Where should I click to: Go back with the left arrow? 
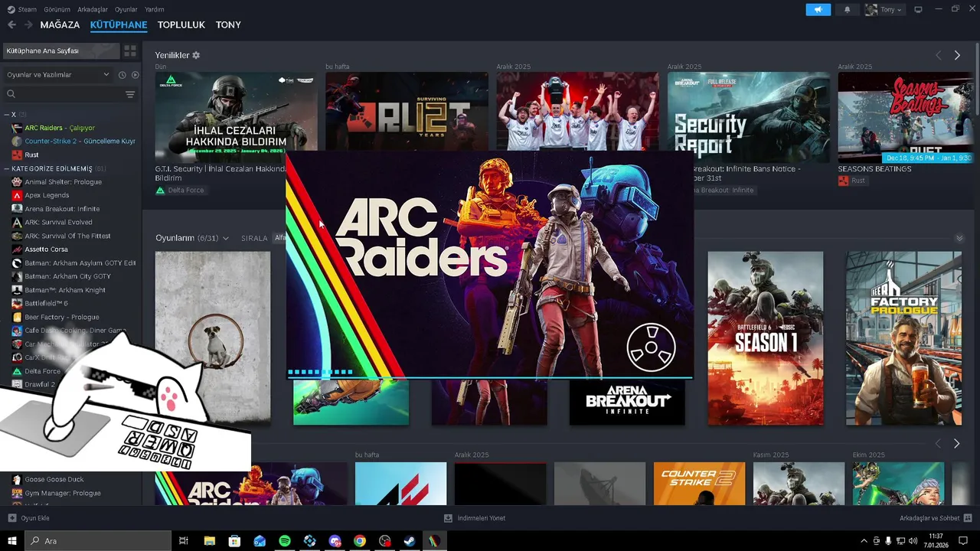tap(11, 24)
